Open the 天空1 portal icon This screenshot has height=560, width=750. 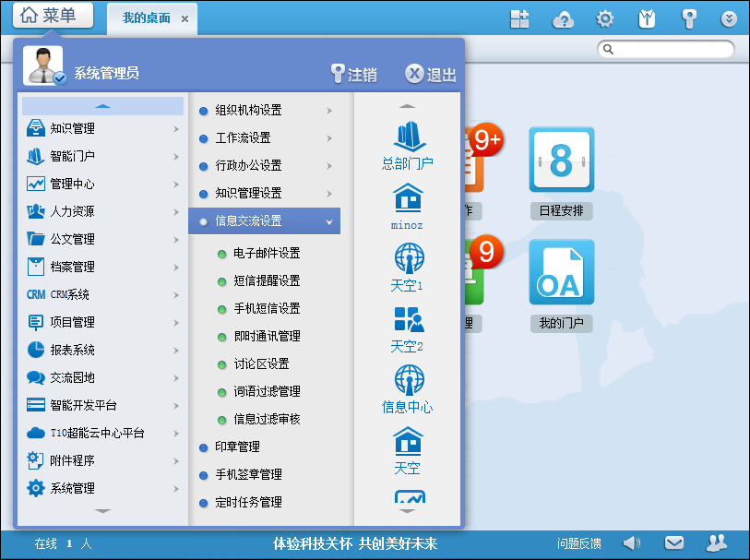[409, 257]
